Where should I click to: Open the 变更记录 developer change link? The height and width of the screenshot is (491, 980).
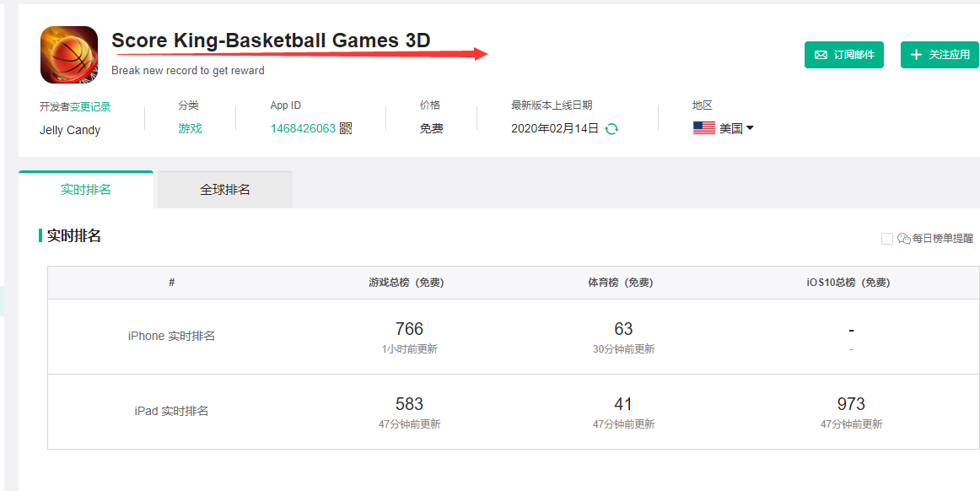pyautogui.click(x=90, y=107)
